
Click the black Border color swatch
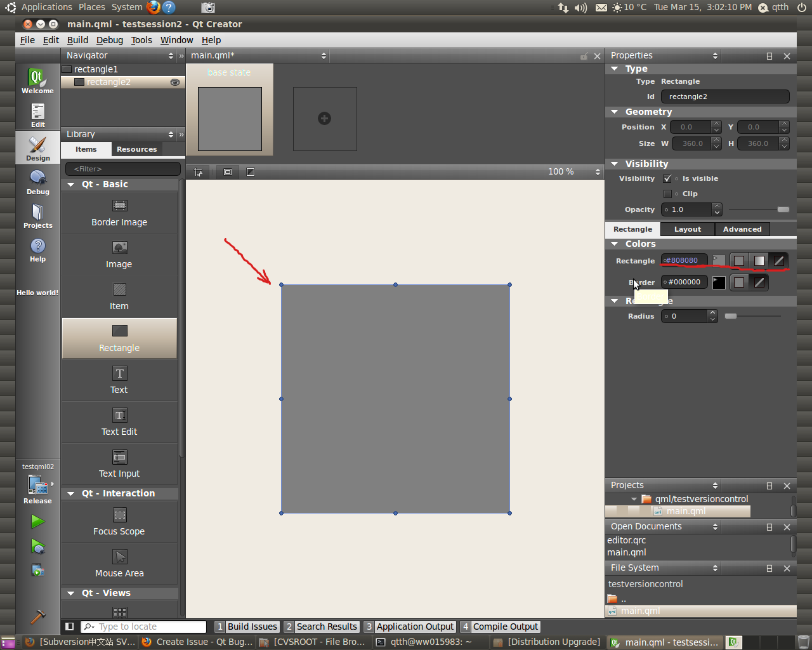719,282
